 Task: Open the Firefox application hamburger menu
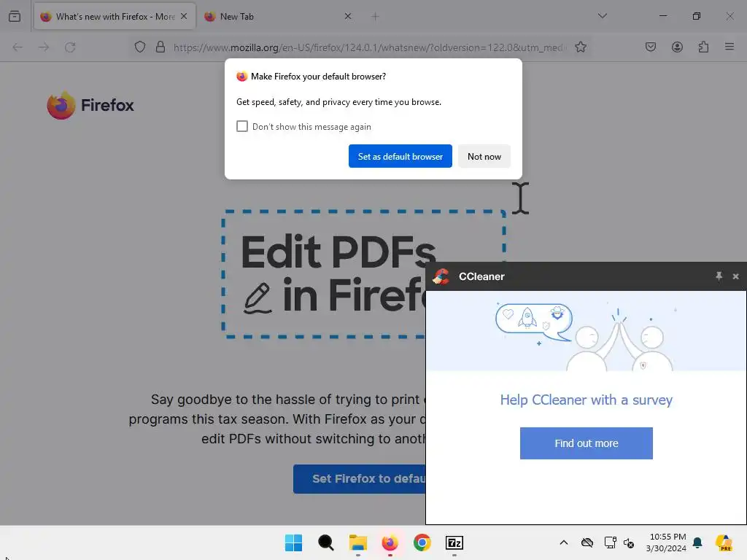pyautogui.click(x=729, y=47)
